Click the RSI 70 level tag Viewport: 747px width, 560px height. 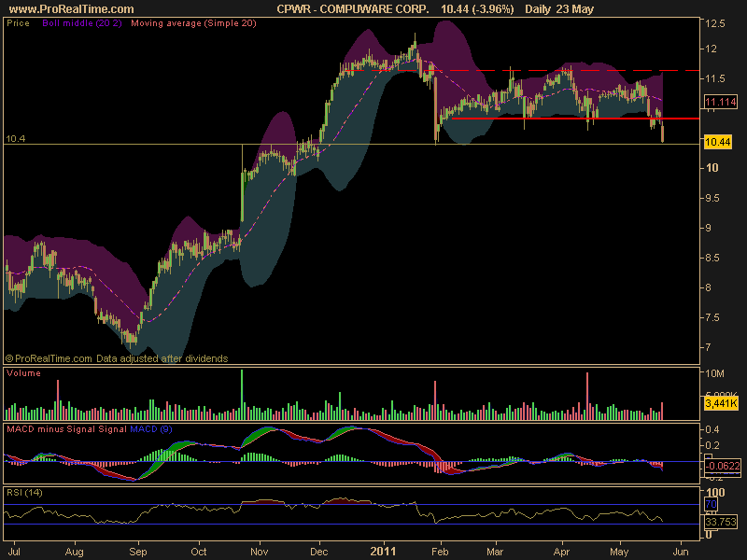[711, 504]
